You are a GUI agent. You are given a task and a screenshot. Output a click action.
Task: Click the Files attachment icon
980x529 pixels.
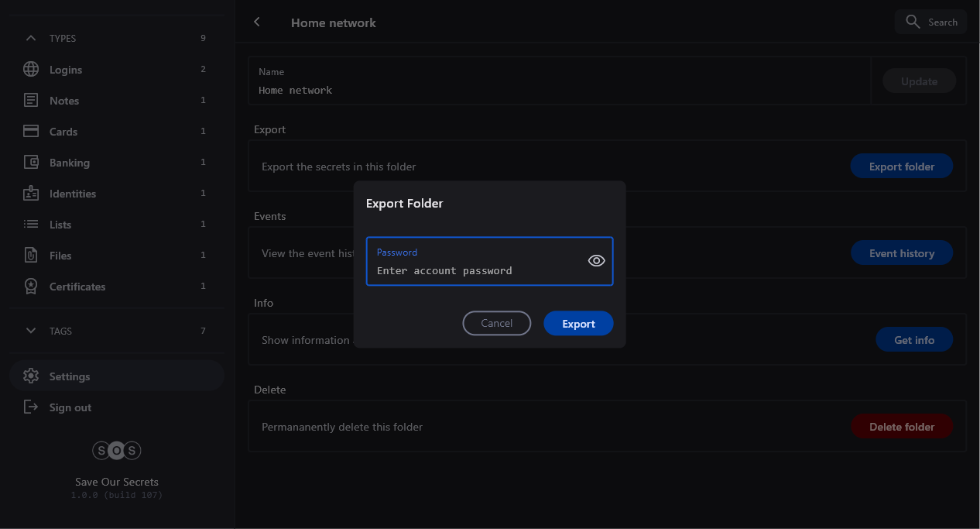tap(31, 256)
